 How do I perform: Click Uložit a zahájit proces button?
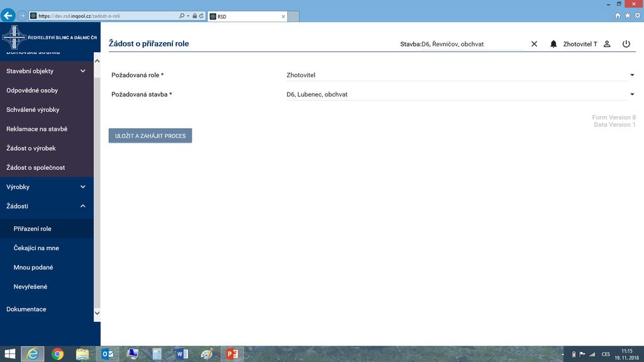coord(150,136)
